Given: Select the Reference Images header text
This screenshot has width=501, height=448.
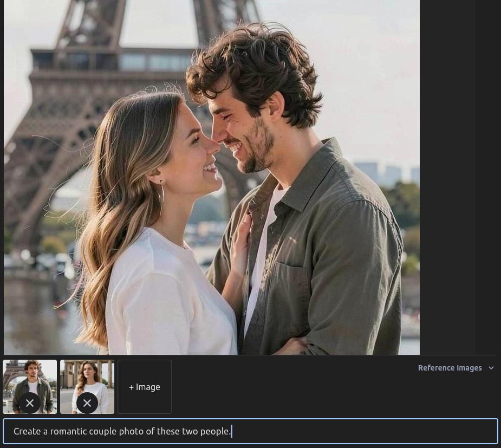Looking at the screenshot, I should (x=450, y=368).
